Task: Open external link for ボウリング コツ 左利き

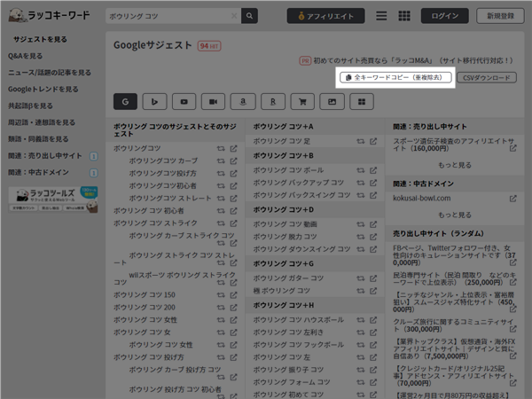Action: (373, 332)
